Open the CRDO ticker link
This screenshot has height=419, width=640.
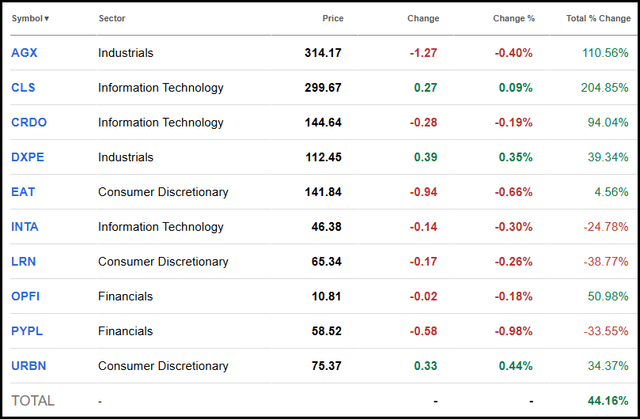(28, 123)
